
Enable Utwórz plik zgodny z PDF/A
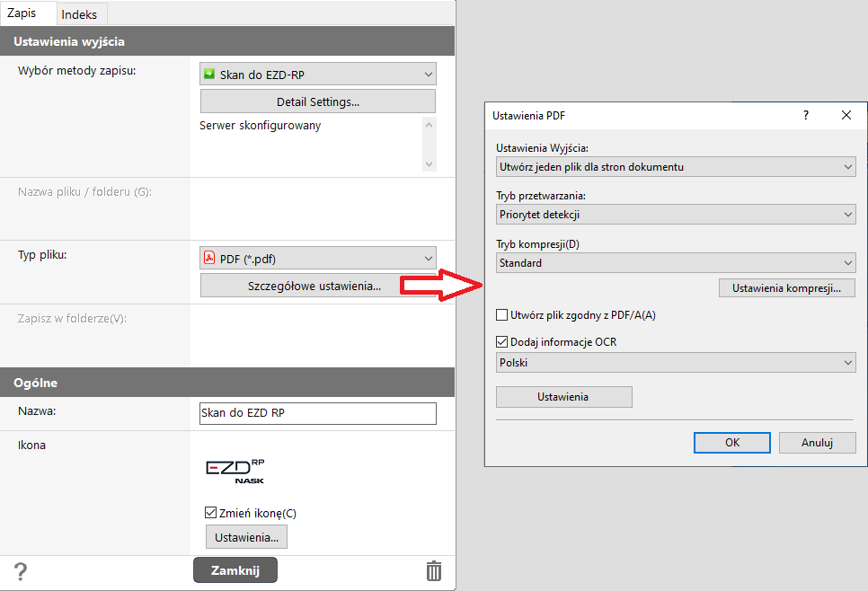point(502,315)
